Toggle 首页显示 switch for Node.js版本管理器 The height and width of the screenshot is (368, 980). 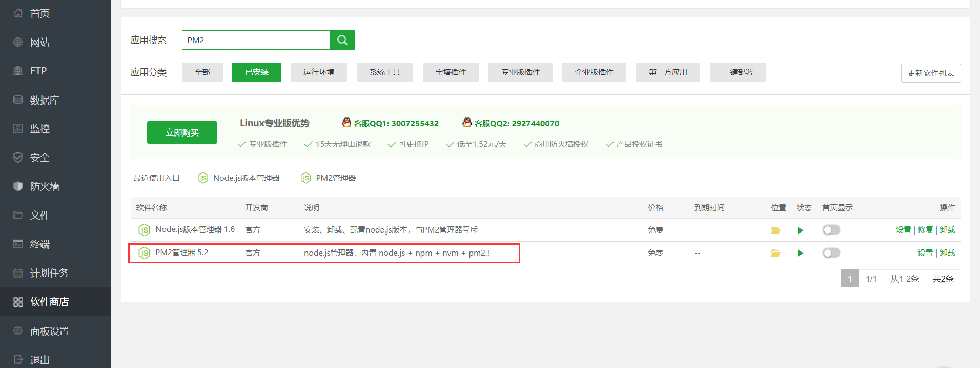831,230
